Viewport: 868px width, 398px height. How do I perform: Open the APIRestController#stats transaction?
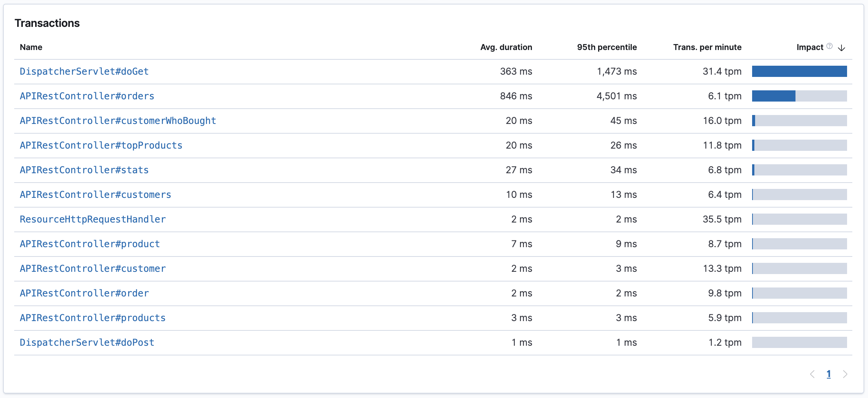[84, 170]
